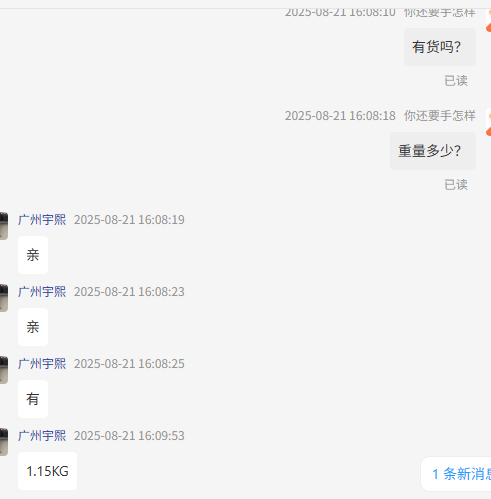Click sender name 广州宇熙 at 16:09:53
Viewport: 491px width, 499px height.
click(x=42, y=436)
